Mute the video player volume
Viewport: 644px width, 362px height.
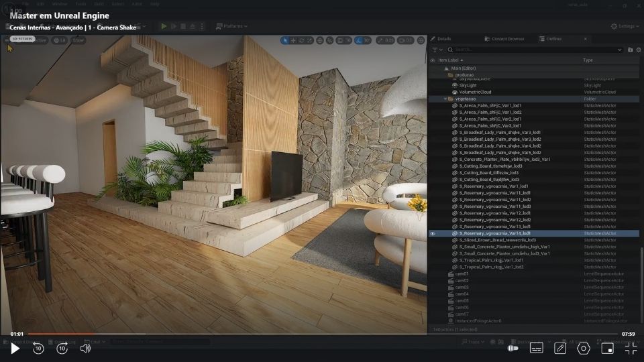[x=85, y=349]
